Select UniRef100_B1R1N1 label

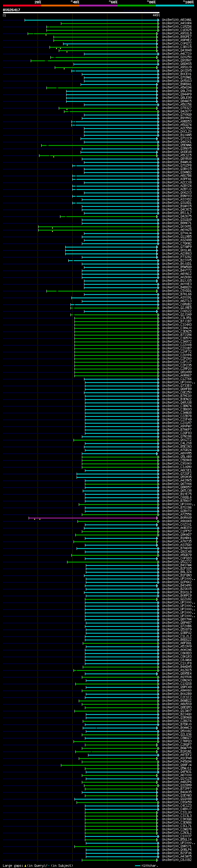(176, 751)
